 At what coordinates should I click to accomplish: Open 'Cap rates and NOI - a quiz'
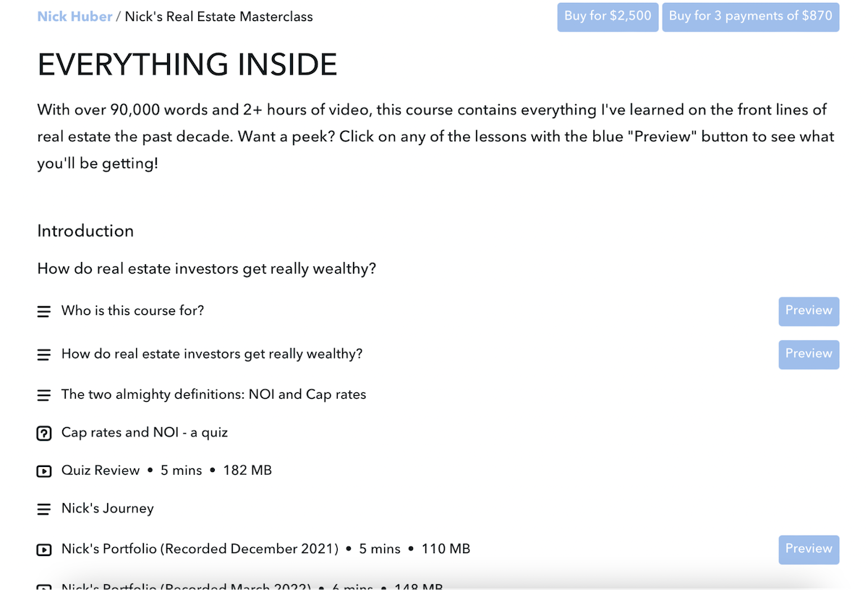[145, 432]
